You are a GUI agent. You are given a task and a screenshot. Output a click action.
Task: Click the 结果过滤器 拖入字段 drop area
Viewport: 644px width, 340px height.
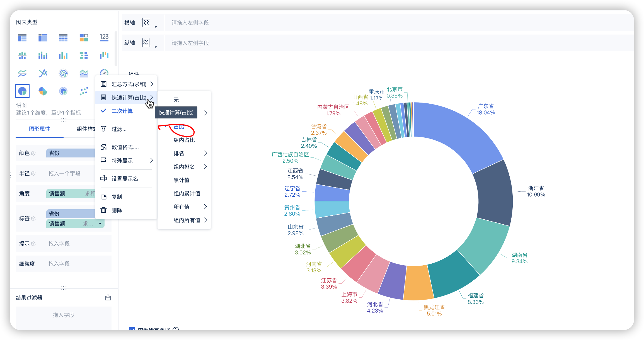(x=64, y=315)
